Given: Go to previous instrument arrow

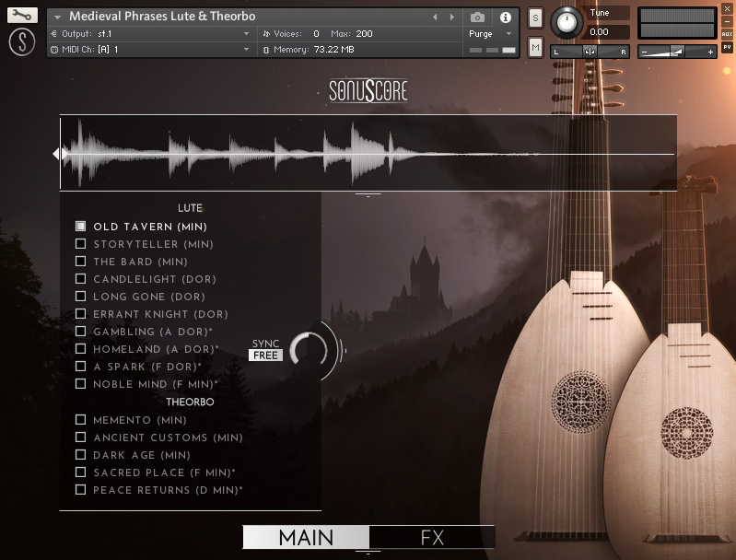Looking at the screenshot, I should pos(435,17).
